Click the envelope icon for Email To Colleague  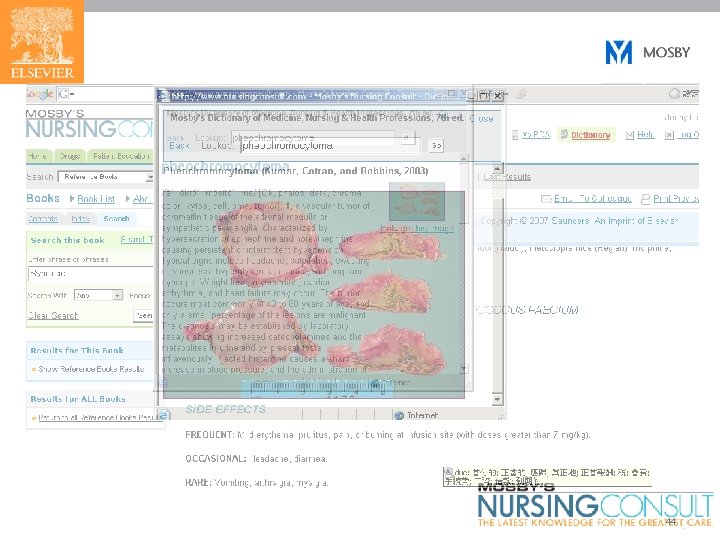pos(546,199)
